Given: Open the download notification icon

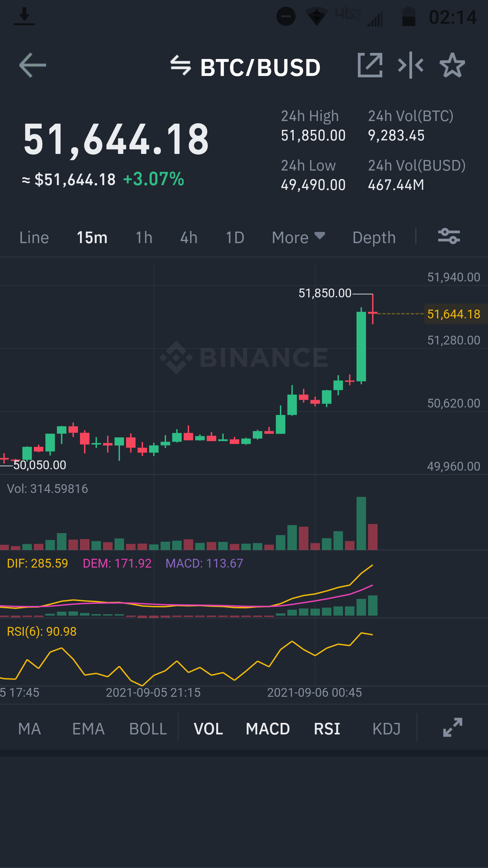Looking at the screenshot, I should tap(24, 17).
